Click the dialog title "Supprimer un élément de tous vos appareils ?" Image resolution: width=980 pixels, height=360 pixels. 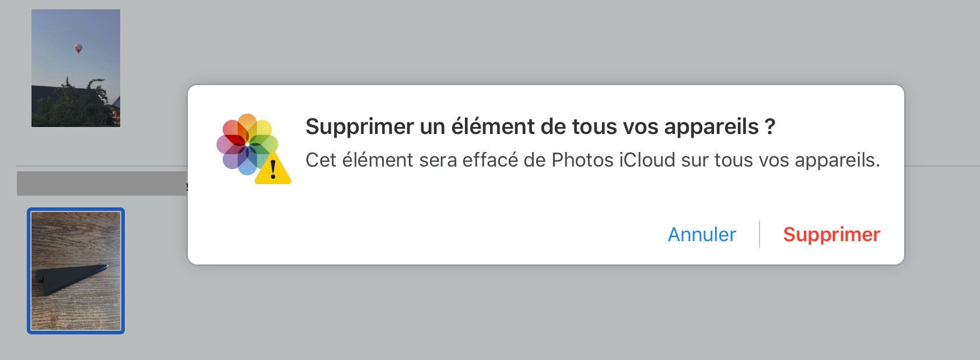(x=540, y=126)
